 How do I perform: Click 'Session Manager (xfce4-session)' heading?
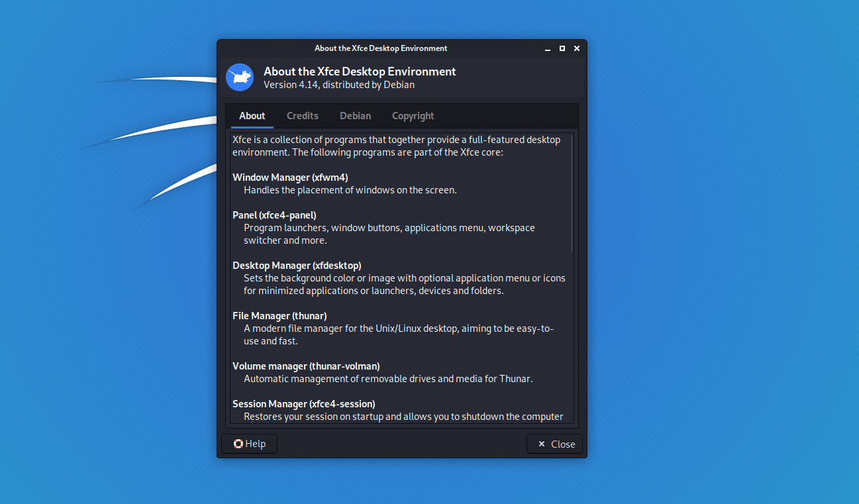[304, 404]
